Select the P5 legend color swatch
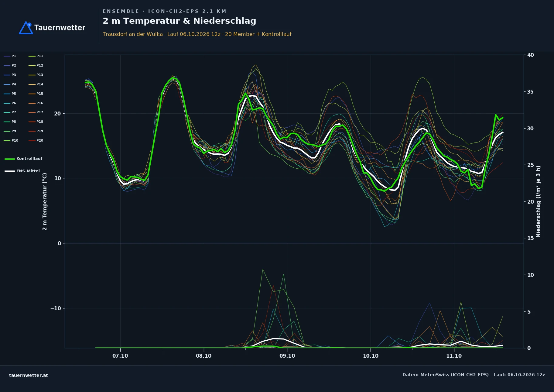 click(7, 94)
